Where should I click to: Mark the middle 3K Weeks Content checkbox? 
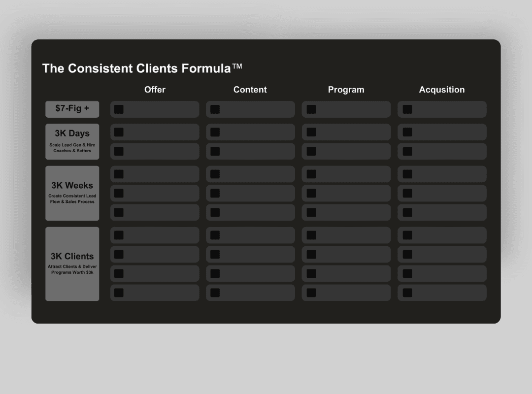pos(215,194)
